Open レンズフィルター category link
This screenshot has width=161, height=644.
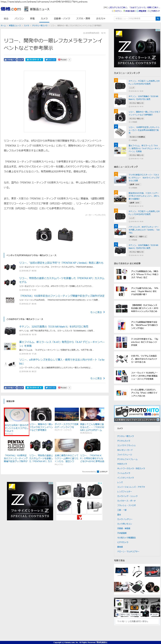[x=124, y=491]
